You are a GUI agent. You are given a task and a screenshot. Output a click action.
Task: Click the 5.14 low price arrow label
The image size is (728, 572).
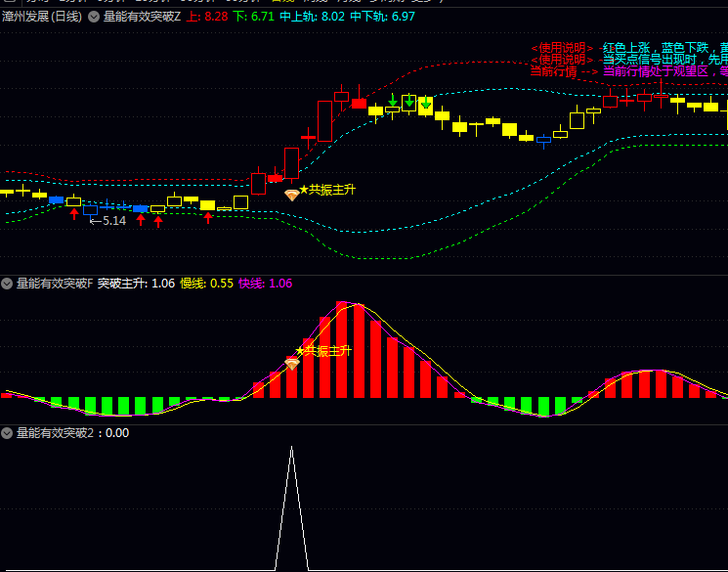[x=107, y=221]
